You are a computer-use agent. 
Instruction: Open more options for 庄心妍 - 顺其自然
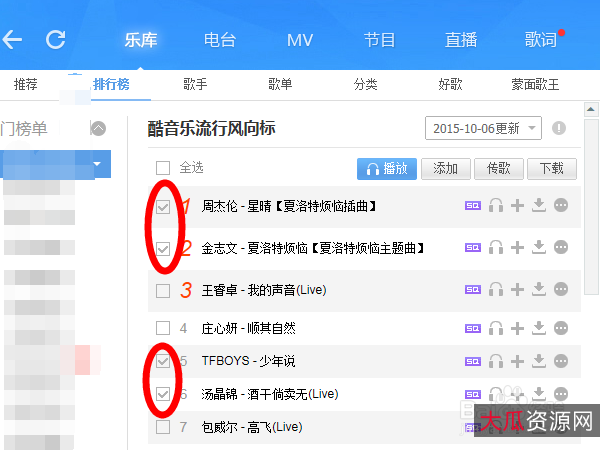point(561,328)
